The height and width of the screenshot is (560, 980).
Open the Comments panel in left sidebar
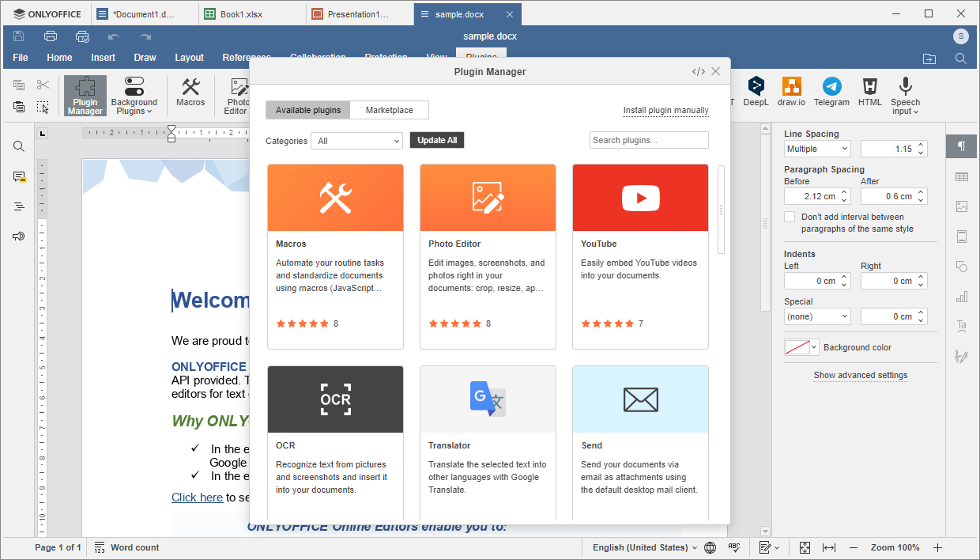[19, 177]
